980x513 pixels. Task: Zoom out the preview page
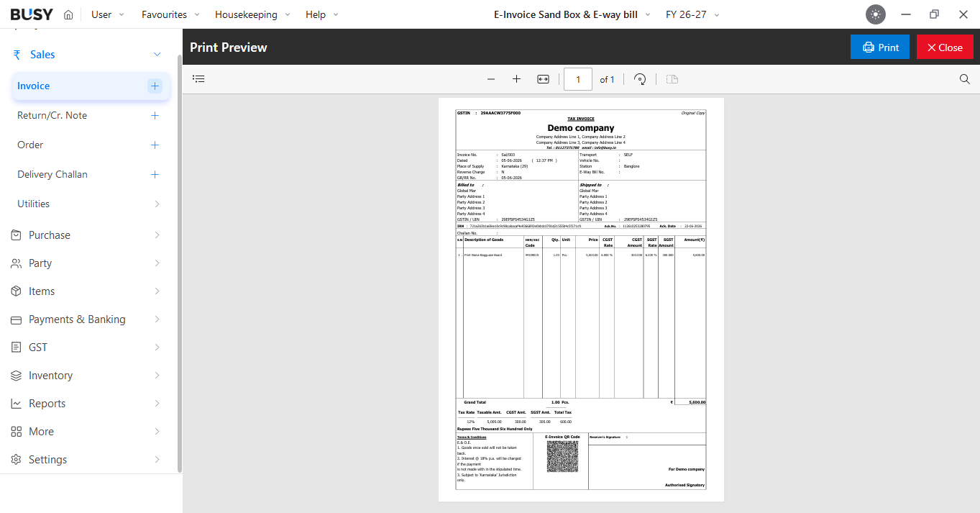pos(491,79)
